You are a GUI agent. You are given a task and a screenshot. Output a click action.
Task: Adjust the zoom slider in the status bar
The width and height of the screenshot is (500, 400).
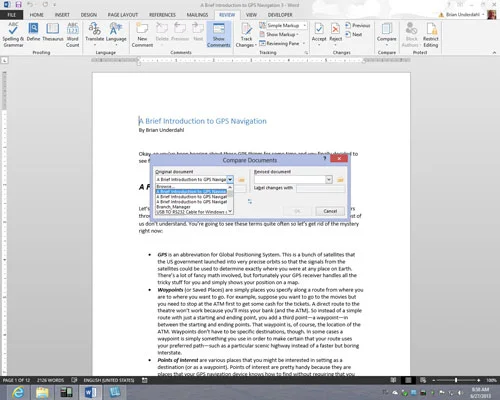[456, 380]
